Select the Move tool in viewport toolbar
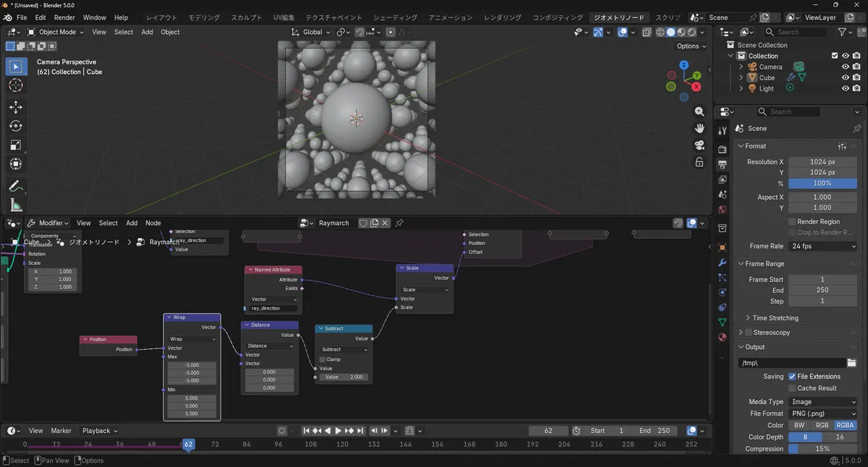The image size is (868, 467). point(16,106)
